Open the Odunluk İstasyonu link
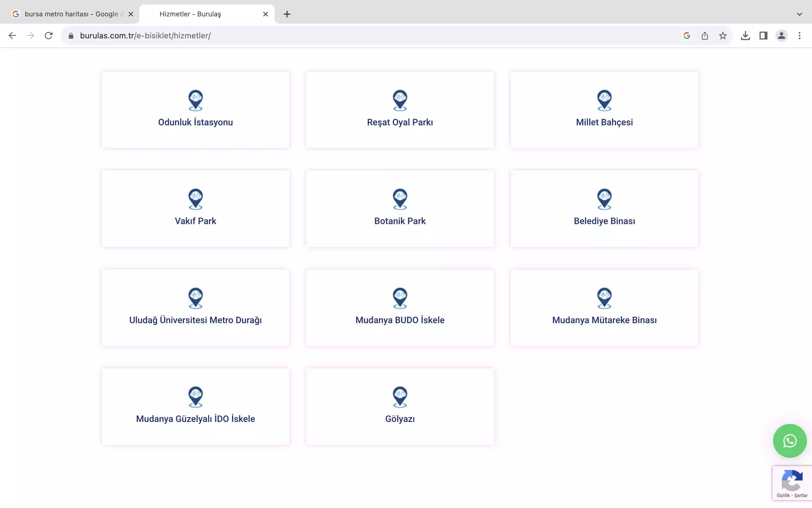The width and height of the screenshot is (812, 508). point(196,122)
